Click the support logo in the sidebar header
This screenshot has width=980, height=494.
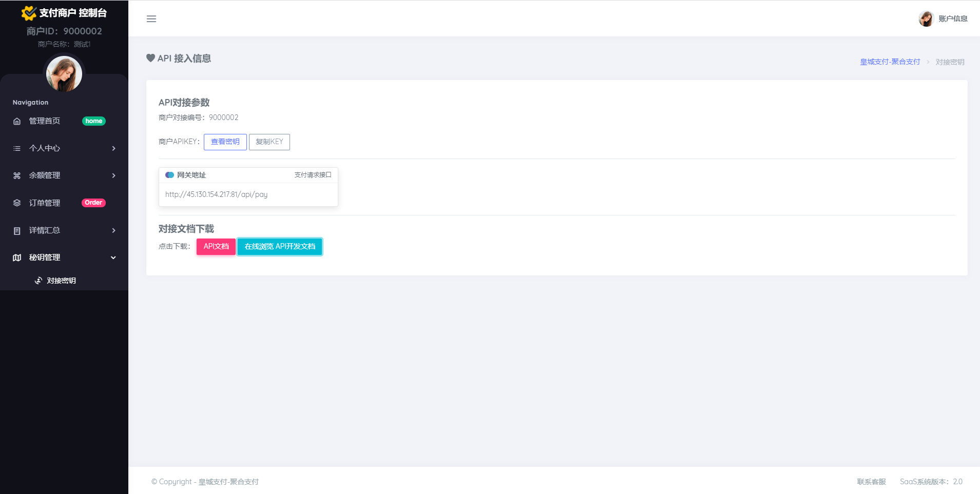coord(29,13)
